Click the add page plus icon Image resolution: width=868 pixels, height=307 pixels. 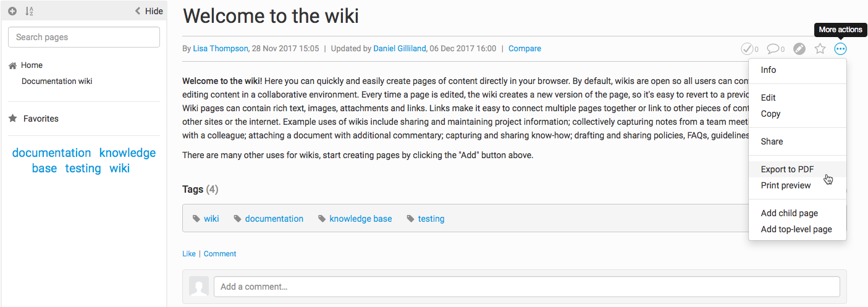(12, 11)
